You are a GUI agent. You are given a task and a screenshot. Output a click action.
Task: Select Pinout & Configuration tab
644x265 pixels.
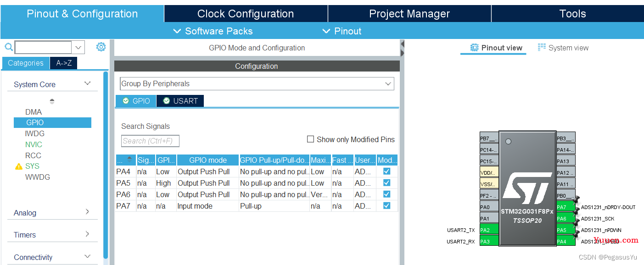(82, 14)
